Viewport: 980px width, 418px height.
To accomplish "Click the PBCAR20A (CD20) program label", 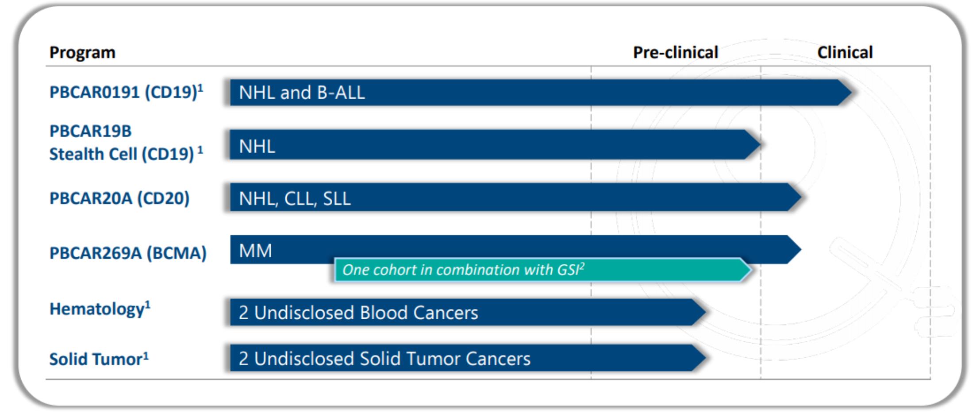I will [x=119, y=198].
